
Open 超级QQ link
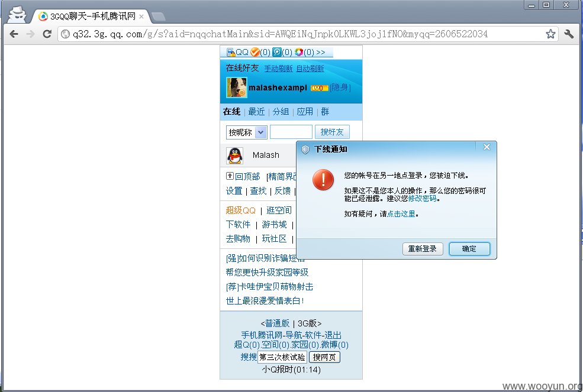click(x=240, y=210)
